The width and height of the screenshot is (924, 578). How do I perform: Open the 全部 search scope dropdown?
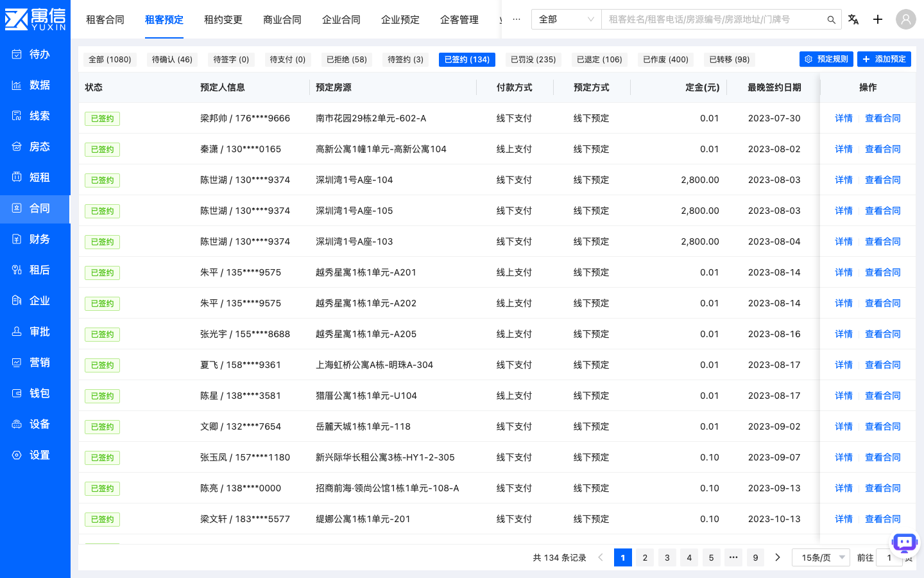pyautogui.click(x=567, y=19)
